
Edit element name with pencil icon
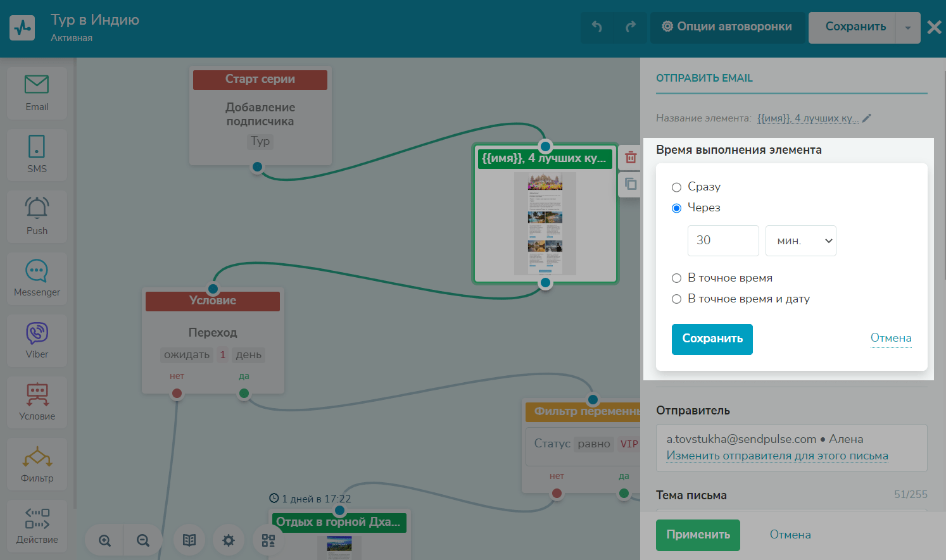pos(867,118)
